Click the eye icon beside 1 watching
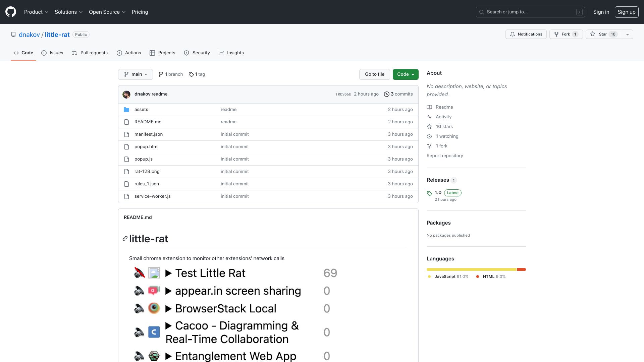 429,136
